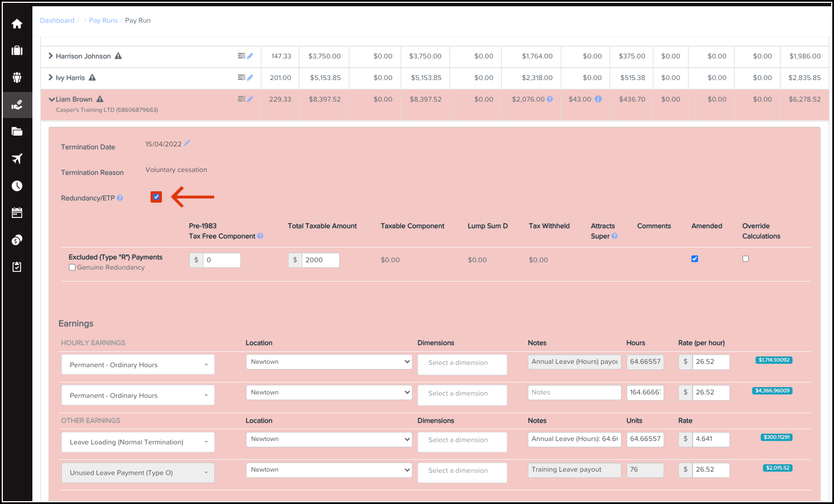This screenshot has width=834, height=504.
Task: Click info icon beside $2,076.00 amount
Action: (x=549, y=99)
